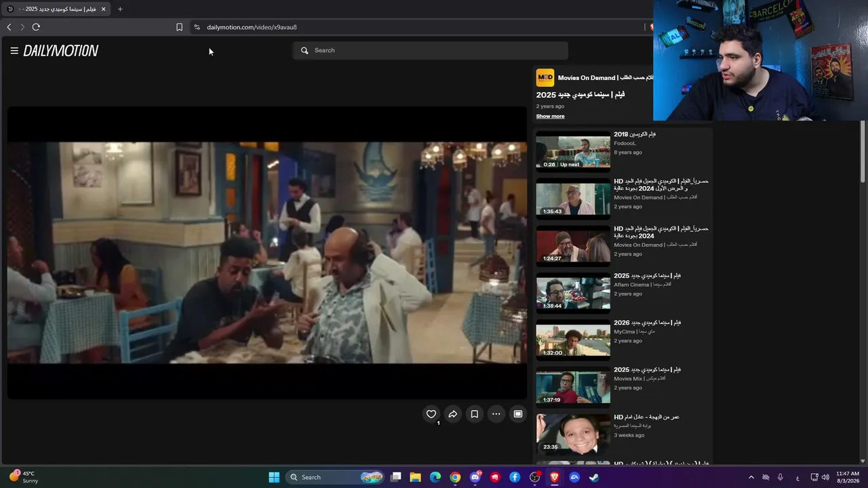Open the Windows Start menu
Viewport: 868px width, 488px height.
point(274,477)
